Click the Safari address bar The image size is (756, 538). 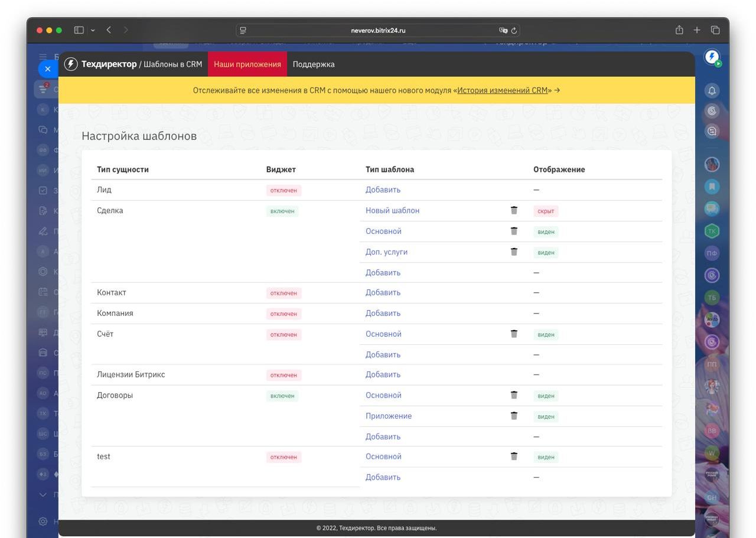tap(378, 31)
